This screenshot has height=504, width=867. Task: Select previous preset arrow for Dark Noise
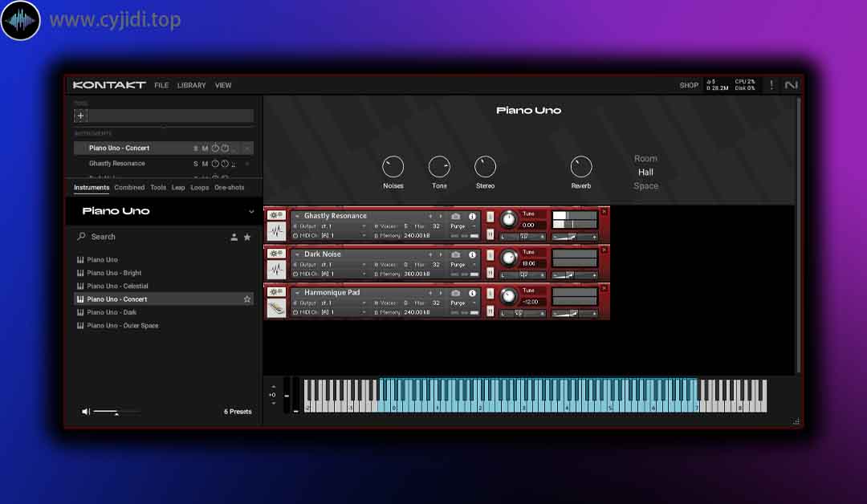click(430, 254)
